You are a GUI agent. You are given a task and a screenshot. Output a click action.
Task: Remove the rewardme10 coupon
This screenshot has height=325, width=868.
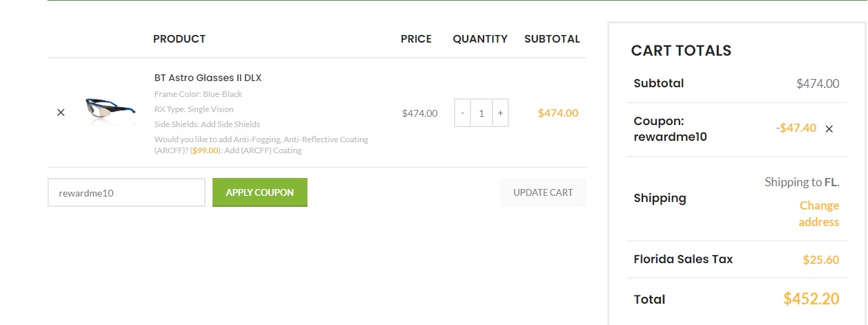coord(829,128)
